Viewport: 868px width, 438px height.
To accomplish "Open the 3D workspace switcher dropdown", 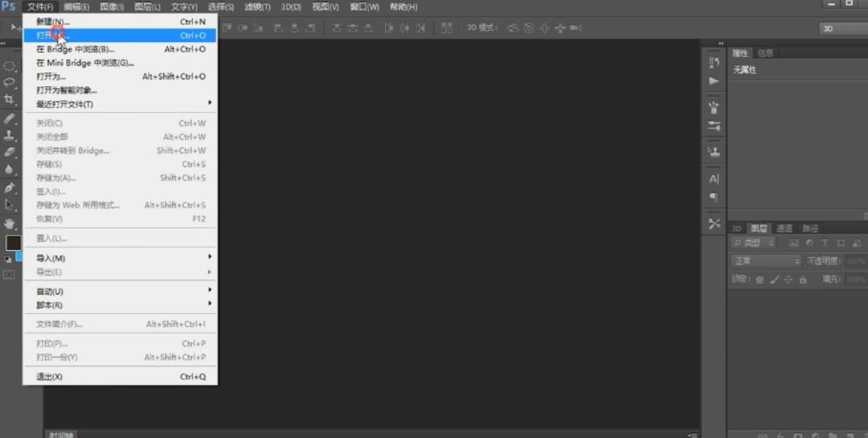I will point(843,28).
